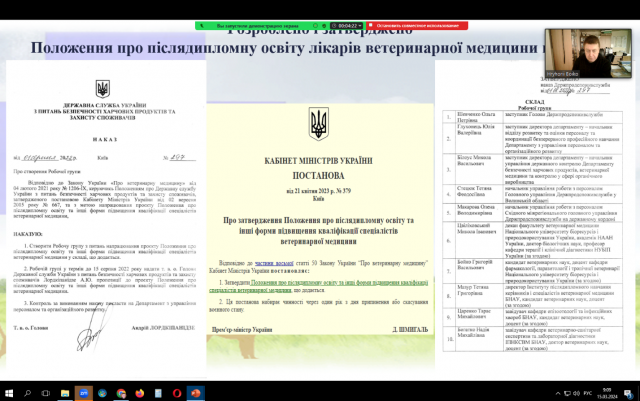This screenshot has width=640, height=401.
Task: Open the Windows notification center
Action: pyautogui.click(x=628, y=393)
